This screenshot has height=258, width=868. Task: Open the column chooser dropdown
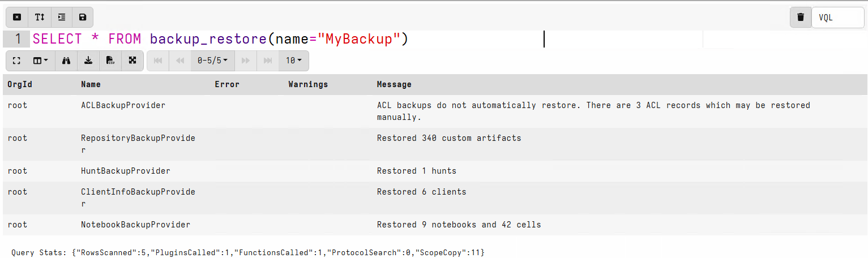[x=40, y=61]
